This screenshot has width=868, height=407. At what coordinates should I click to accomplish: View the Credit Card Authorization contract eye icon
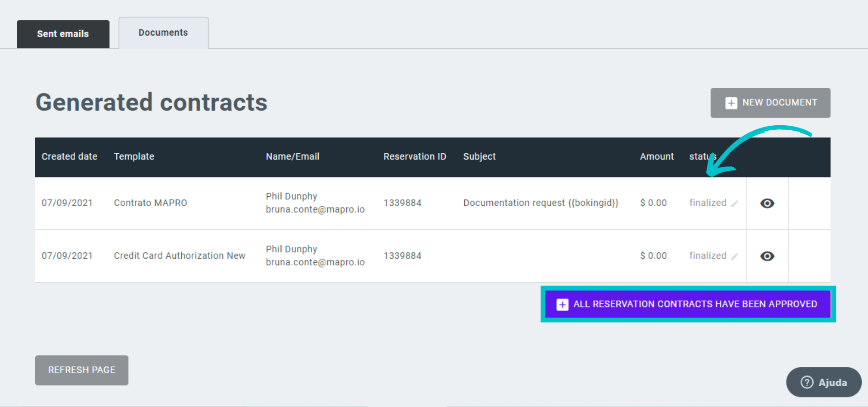click(767, 256)
